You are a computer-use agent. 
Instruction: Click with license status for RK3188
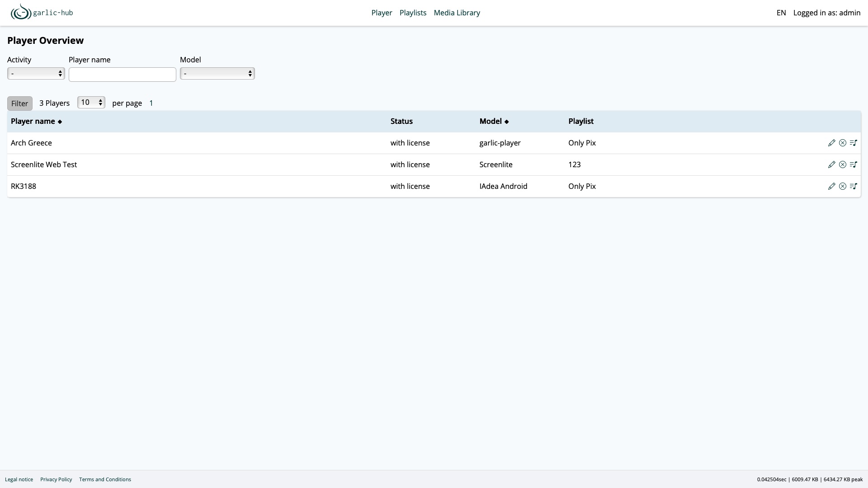[x=410, y=186]
